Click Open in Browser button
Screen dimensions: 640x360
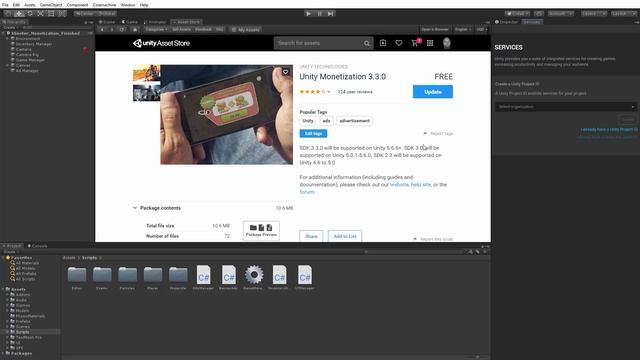tap(435, 29)
